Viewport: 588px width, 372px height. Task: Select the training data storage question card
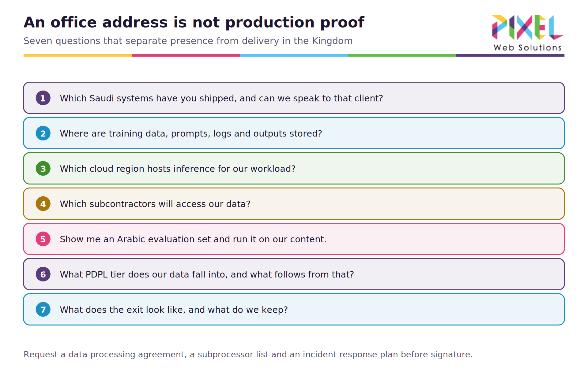point(294,133)
